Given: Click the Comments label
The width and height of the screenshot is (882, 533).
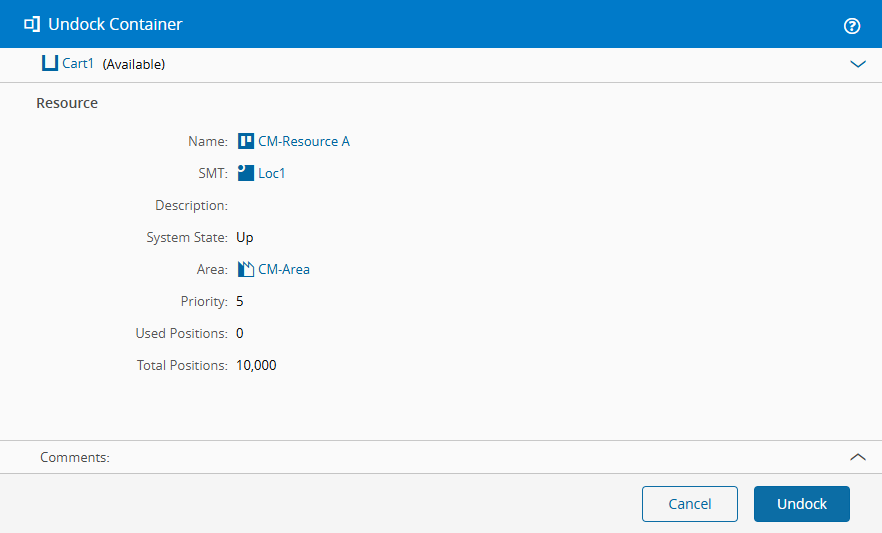Looking at the screenshot, I should [74, 457].
